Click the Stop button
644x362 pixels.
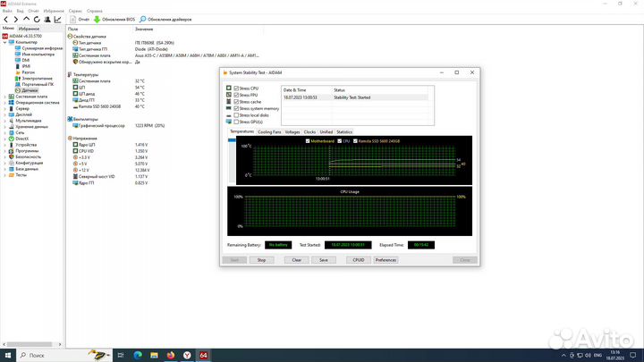[261, 260]
